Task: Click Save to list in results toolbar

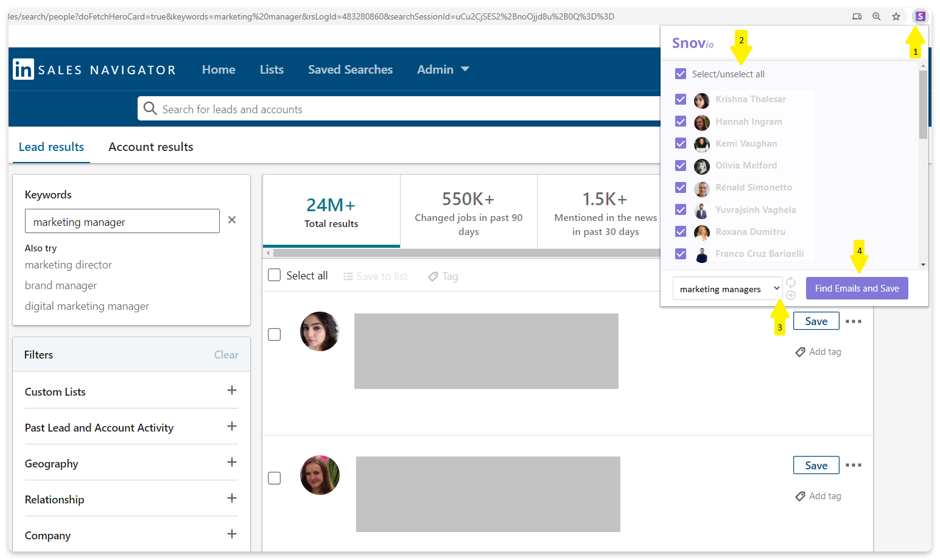Action: (x=376, y=276)
